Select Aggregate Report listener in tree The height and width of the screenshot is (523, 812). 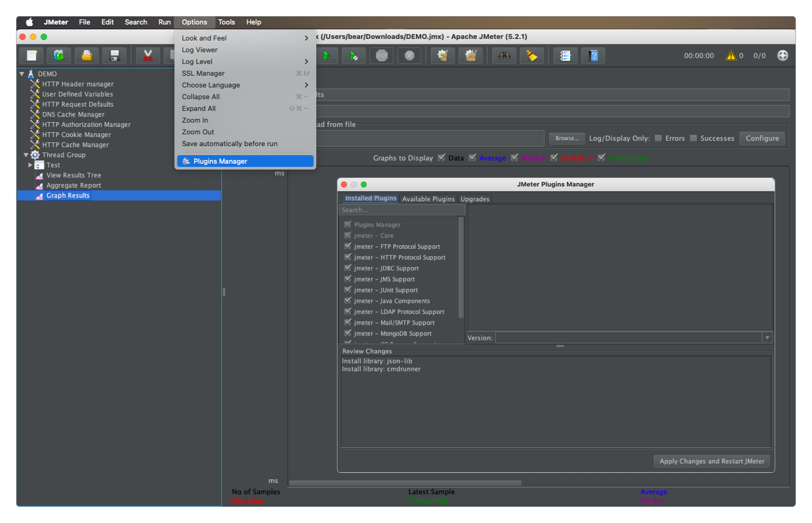pos(74,185)
